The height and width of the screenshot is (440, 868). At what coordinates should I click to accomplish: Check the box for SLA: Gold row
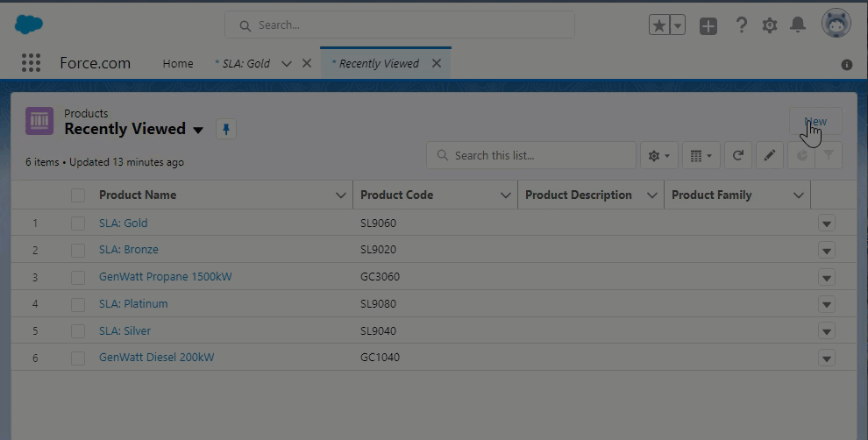click(78, 224)
